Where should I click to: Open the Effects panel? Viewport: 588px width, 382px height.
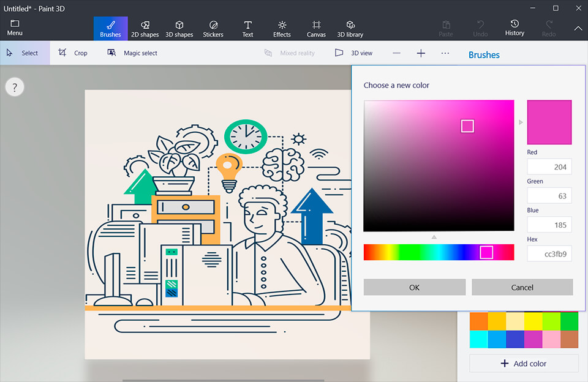282,28
